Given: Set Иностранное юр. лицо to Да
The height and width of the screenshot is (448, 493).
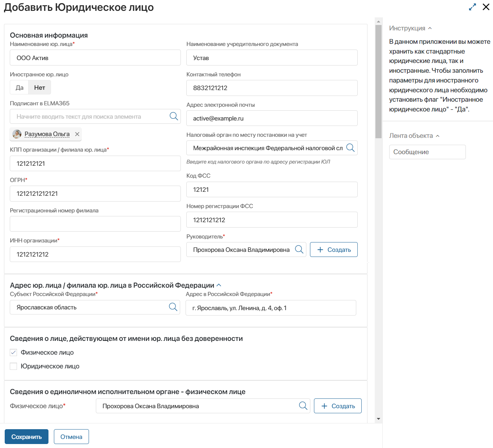Looking at the screenshot, I should tap(20, 88).
